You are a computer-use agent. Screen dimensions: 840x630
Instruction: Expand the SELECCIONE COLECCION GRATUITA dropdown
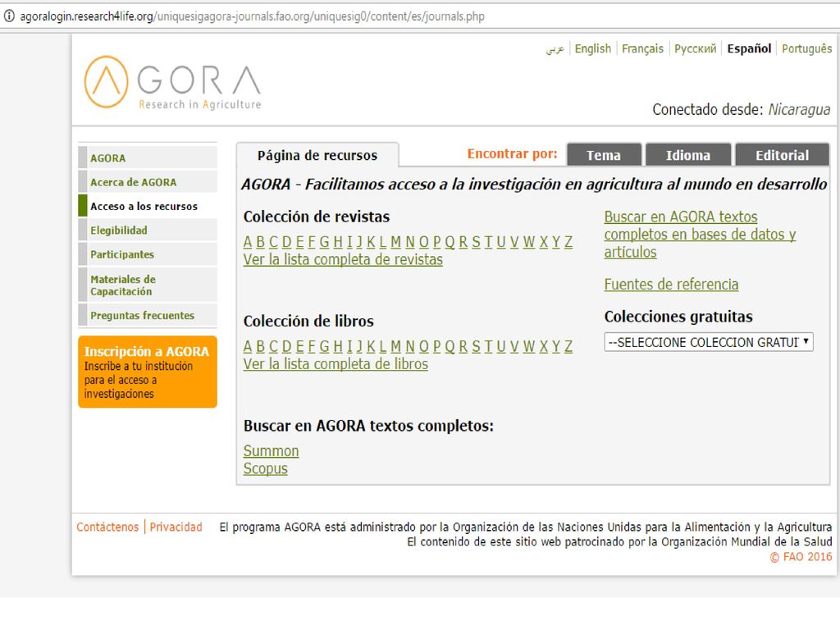[x=709, y=342]
